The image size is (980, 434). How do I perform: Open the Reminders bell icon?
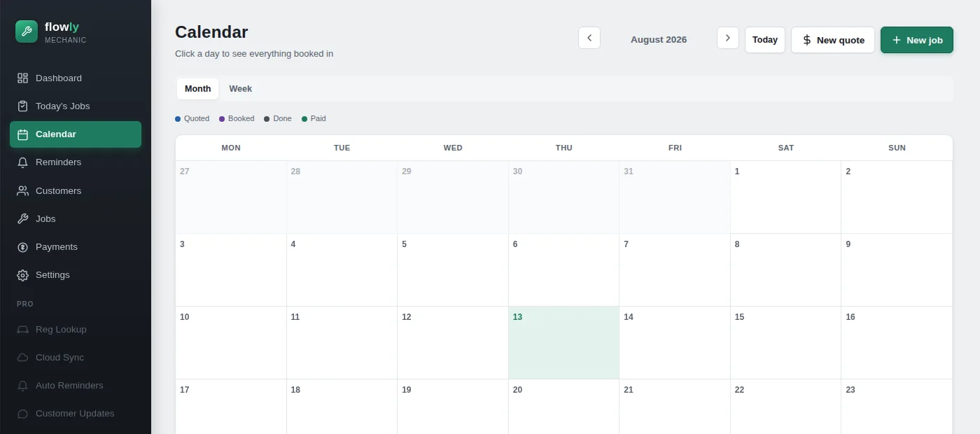click(22, 162)
